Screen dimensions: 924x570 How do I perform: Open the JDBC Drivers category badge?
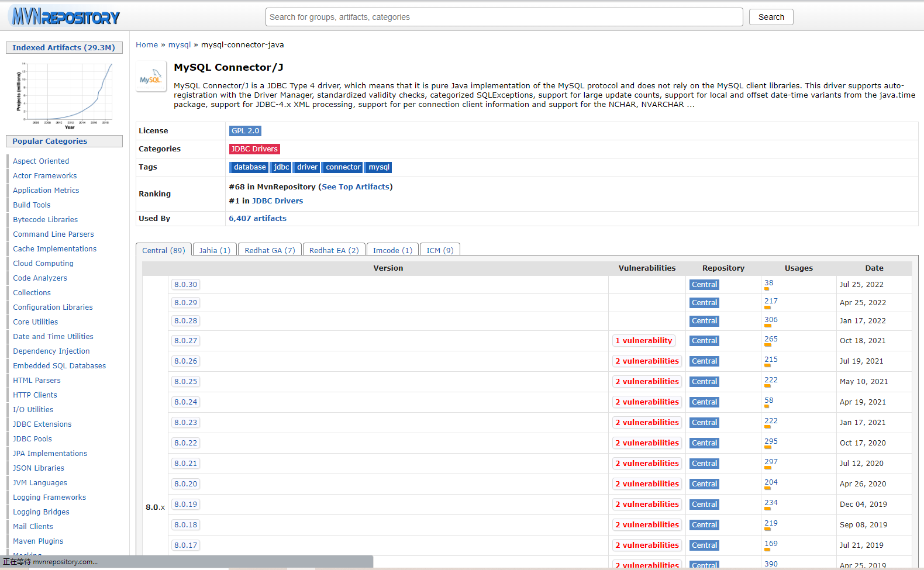pos(254,149)
